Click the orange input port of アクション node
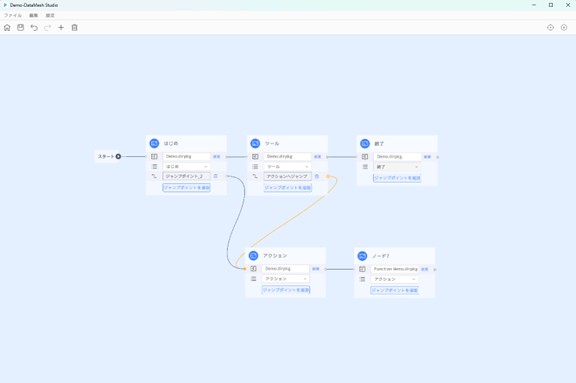The image size is (576, 383). click(245, 269)
